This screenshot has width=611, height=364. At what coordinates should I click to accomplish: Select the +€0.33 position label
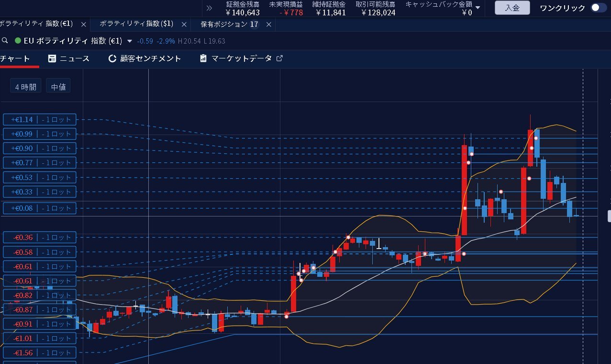click(x=40, y=192)
